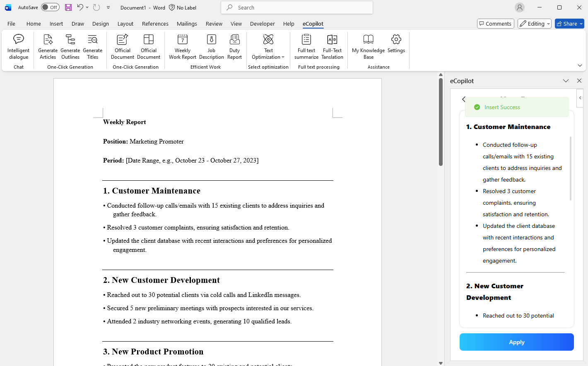Open the Editing mode dropdown
The height and width of the screenshot is (366, 588).
click(x=534, y=24)
